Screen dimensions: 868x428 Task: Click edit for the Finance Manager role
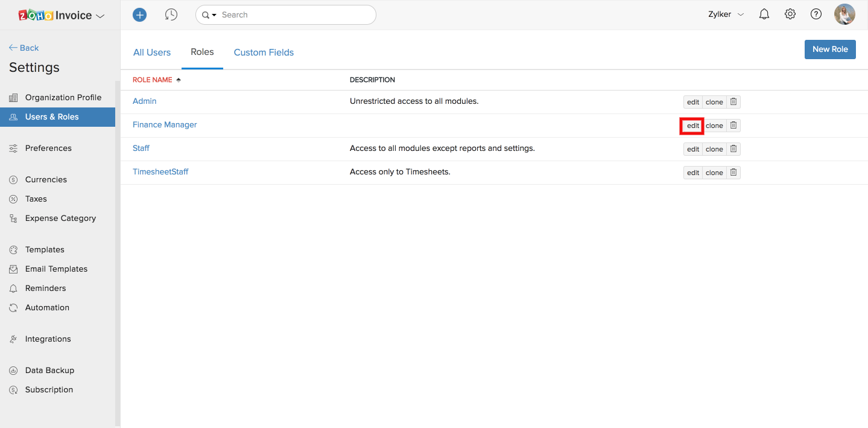pyautogui.click(x=692, y=126)
